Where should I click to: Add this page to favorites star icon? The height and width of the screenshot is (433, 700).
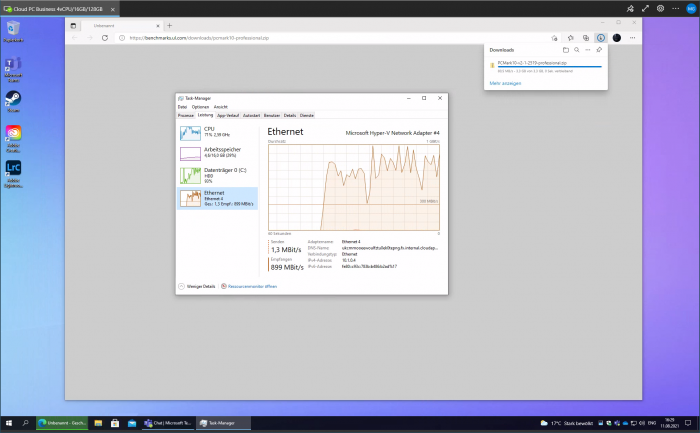554,38
